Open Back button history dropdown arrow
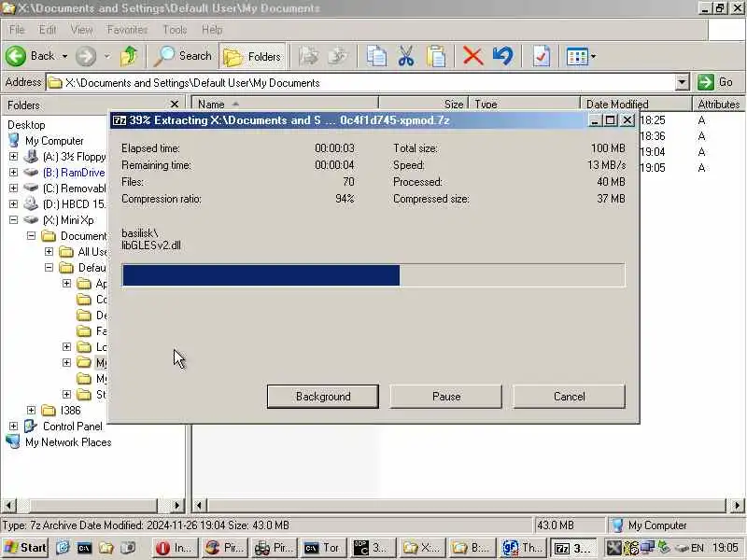 click(x=64, y=56)
